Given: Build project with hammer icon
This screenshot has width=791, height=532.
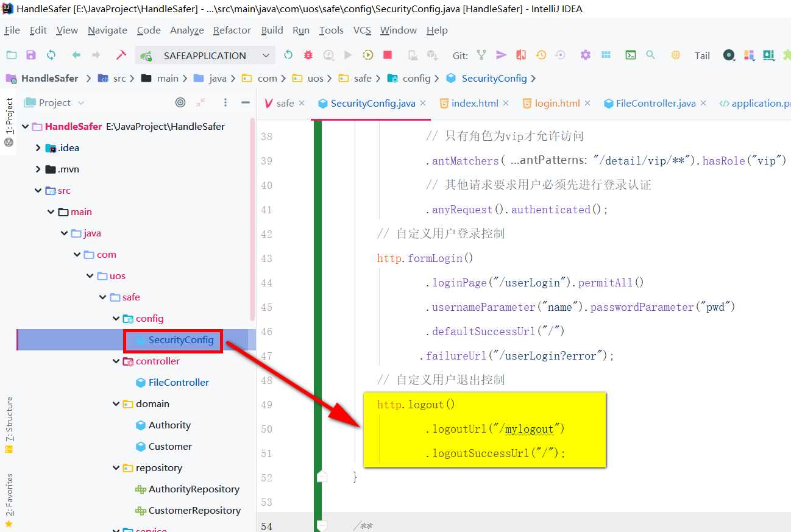Looking at the screenshot, I should pyautogui.click(x=121, y=55).
